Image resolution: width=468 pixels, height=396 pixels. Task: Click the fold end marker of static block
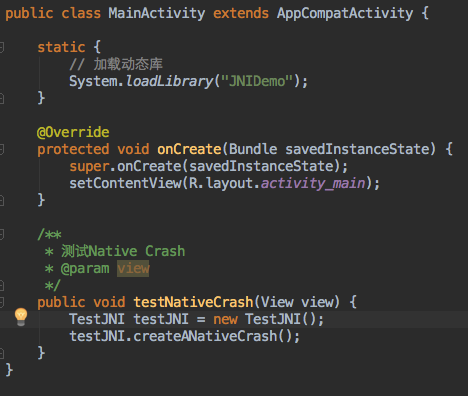click(x=1, y=98)
